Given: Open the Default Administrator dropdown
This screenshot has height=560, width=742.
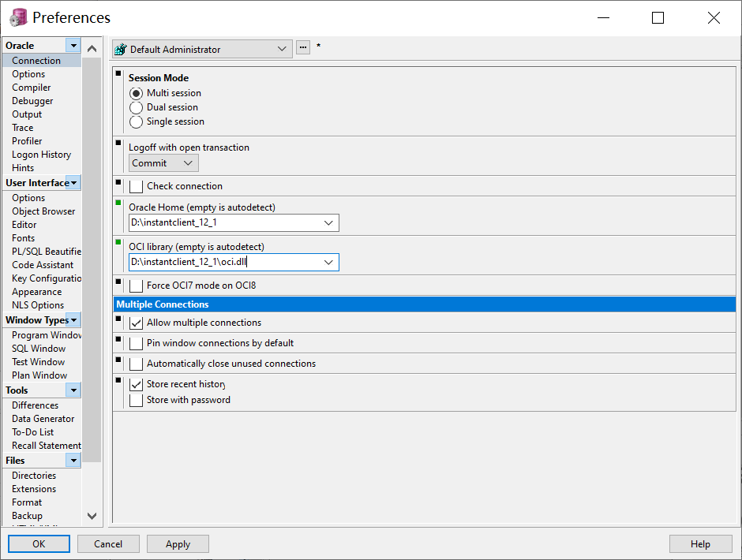Looking at the screenshot, I should [282, 49].
